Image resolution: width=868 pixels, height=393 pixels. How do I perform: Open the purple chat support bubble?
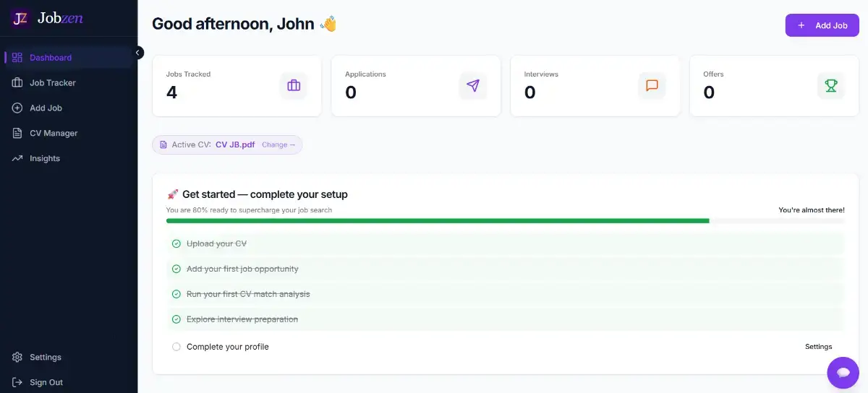pos(843,373)
